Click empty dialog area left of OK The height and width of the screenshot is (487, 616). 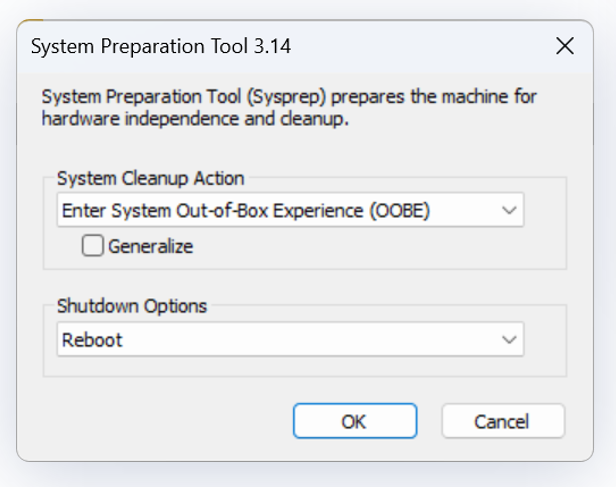point(160,421)
